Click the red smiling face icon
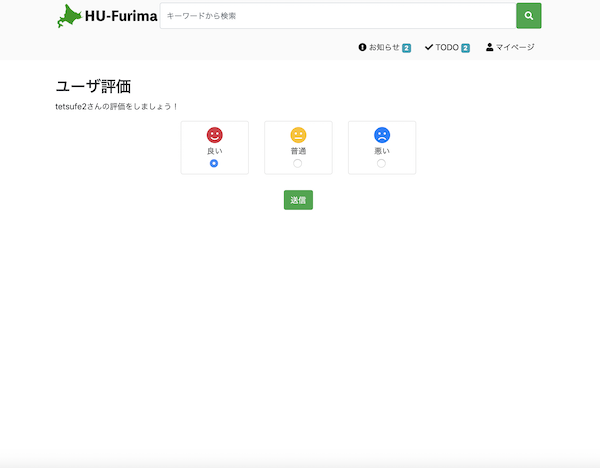The width and height of the screenshot is (600, 468). point(215,135)
